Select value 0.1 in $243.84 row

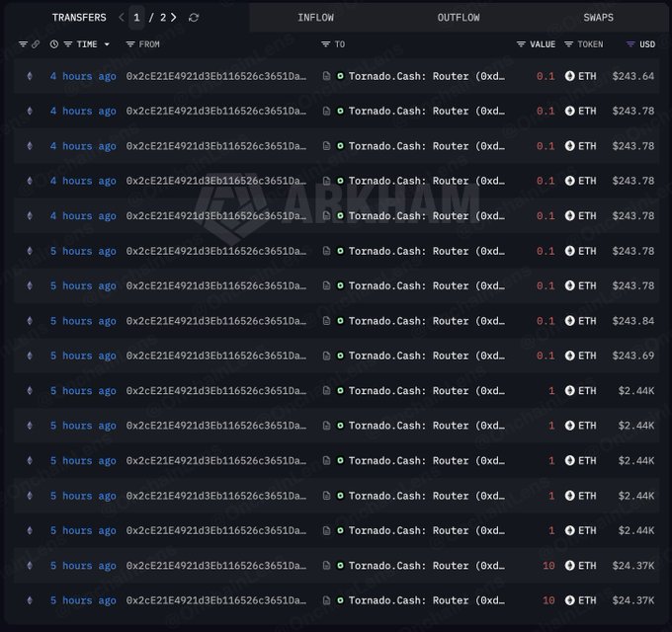546,321
